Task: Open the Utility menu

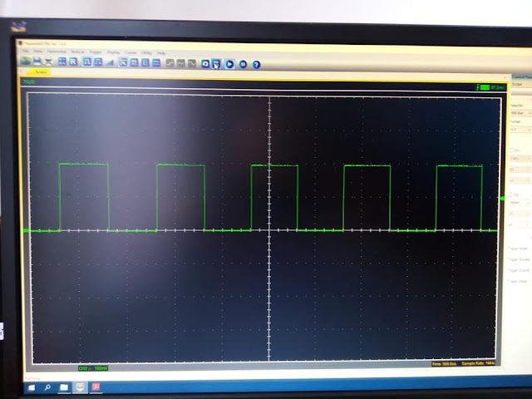Action: tap(146, 52)
